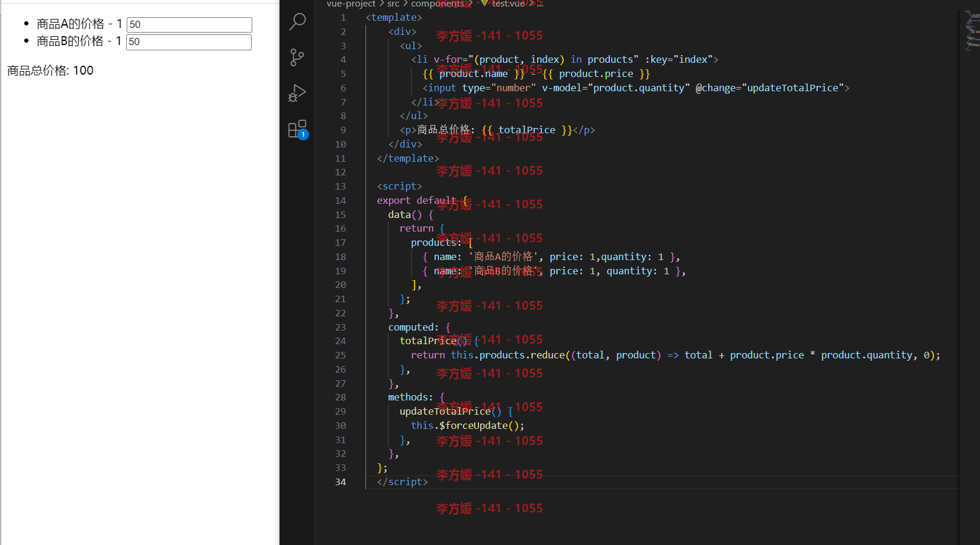
Task: Click the 'test.vue' breadcrumb segment
Action: click(x=508, y=4)
